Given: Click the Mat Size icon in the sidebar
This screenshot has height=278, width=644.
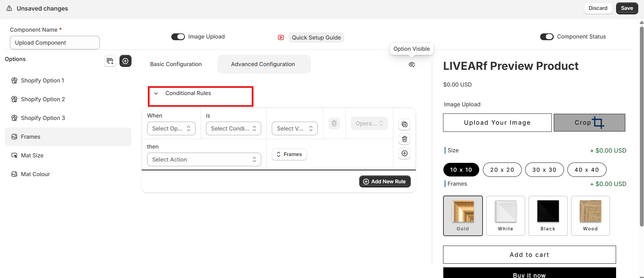Looking at the screenshot, I should click(14, 155).
